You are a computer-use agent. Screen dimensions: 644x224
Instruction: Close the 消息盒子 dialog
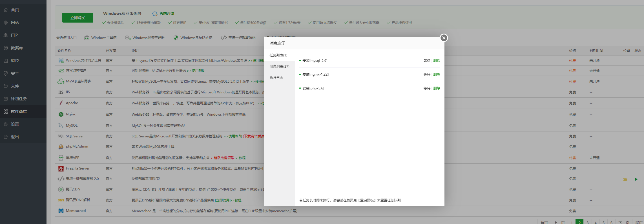[x=444, y=38]
